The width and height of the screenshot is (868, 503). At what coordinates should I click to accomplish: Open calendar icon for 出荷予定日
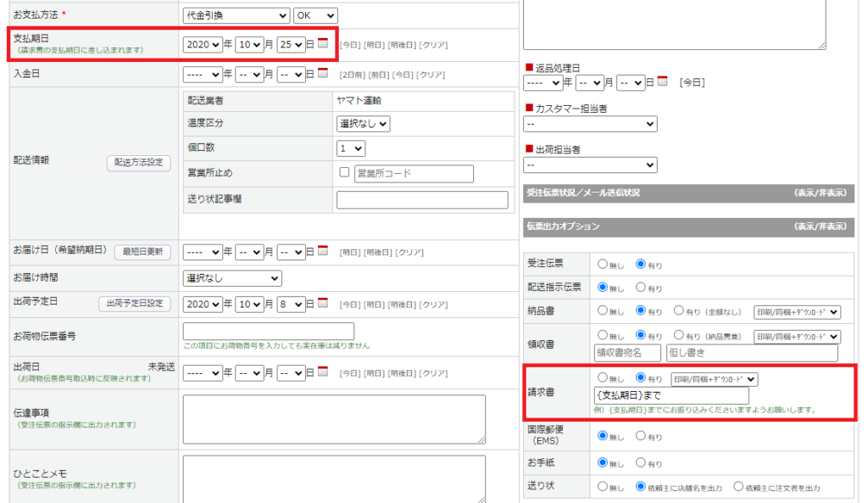(x=323, y=304)
